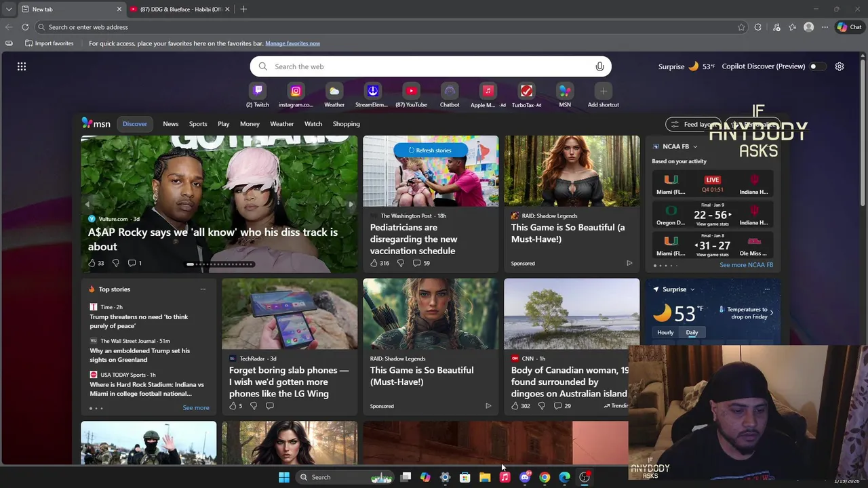Image resolution: width=868 pixels, height=488 pixels.
Task: Switch weather card to Daily view
Action: pyautogui.click(x=692, y=333)
